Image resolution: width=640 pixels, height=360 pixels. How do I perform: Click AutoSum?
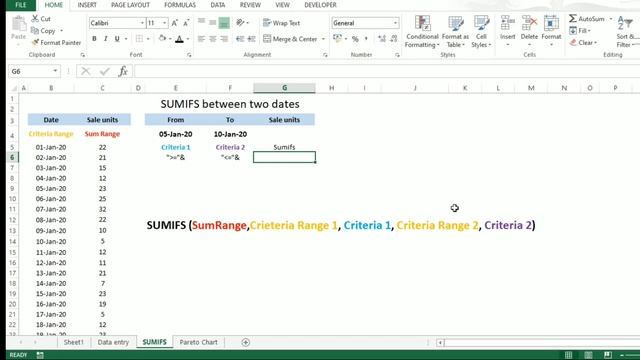587,19
